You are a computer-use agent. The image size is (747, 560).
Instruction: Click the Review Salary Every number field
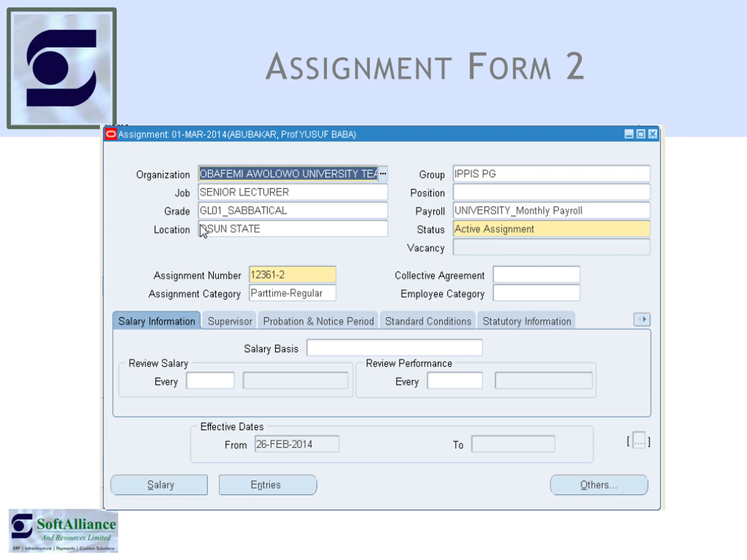tap(210, 380)
